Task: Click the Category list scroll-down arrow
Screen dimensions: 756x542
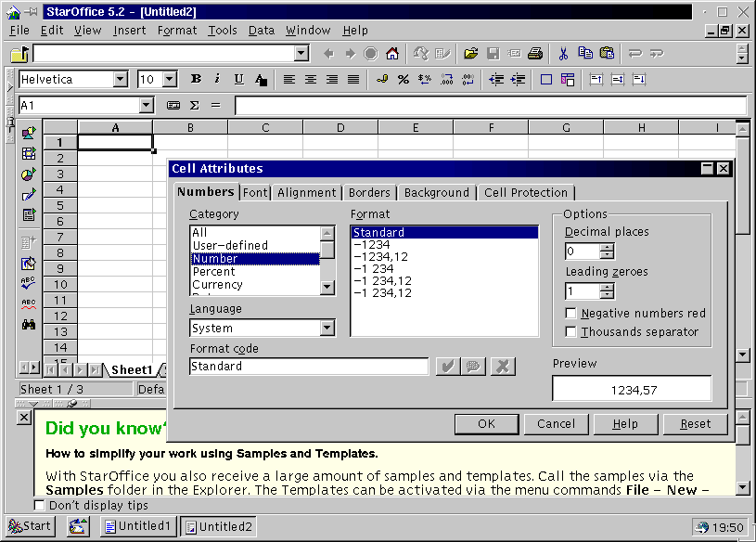Action: (327, 288)
